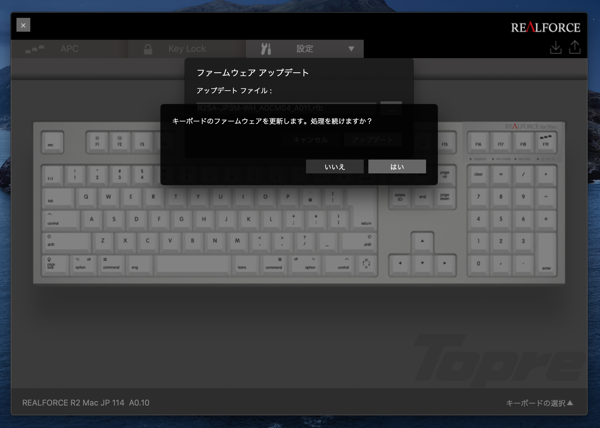Click the M key on keyboard image
The image size is (600, 428).
coord(237,242)
